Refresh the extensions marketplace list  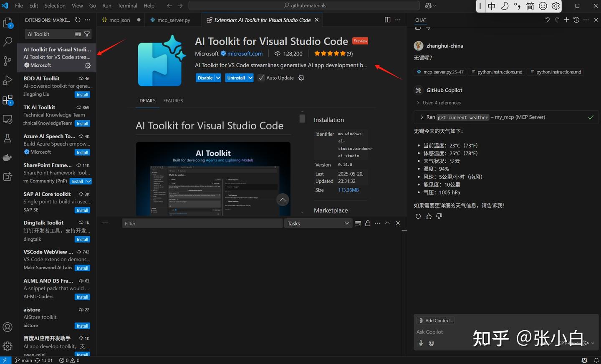click(78, 20)
